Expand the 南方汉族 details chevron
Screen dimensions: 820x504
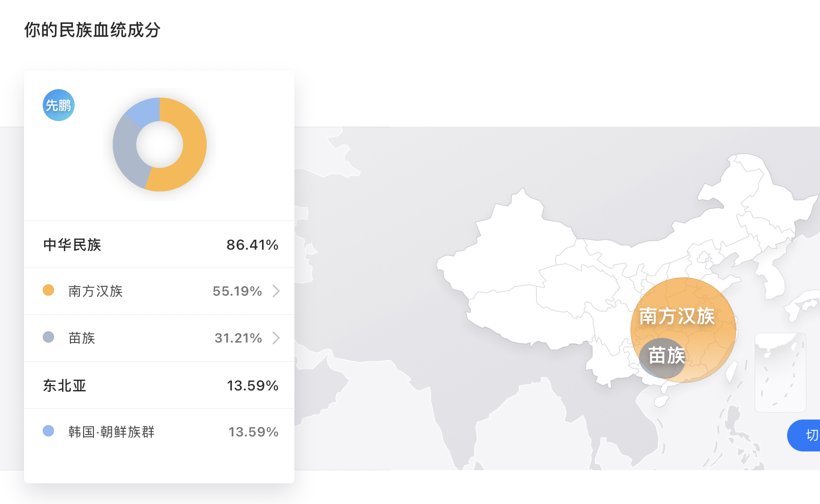(276, 291)
